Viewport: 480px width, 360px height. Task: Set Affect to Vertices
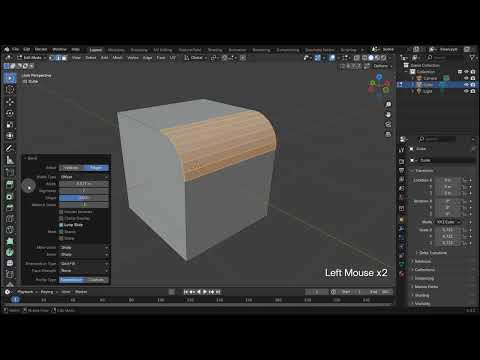(71, 168)
